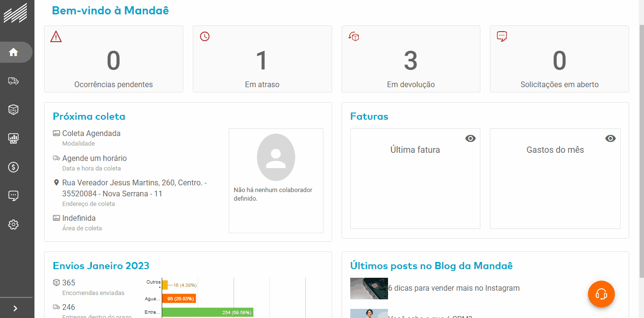The width and height of the screenshot is (644, 318).
Task: Show the Última fatura value
Action: 470,138
